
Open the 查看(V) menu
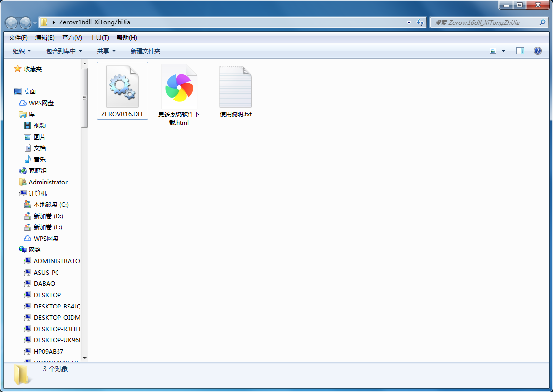(72, 38)
